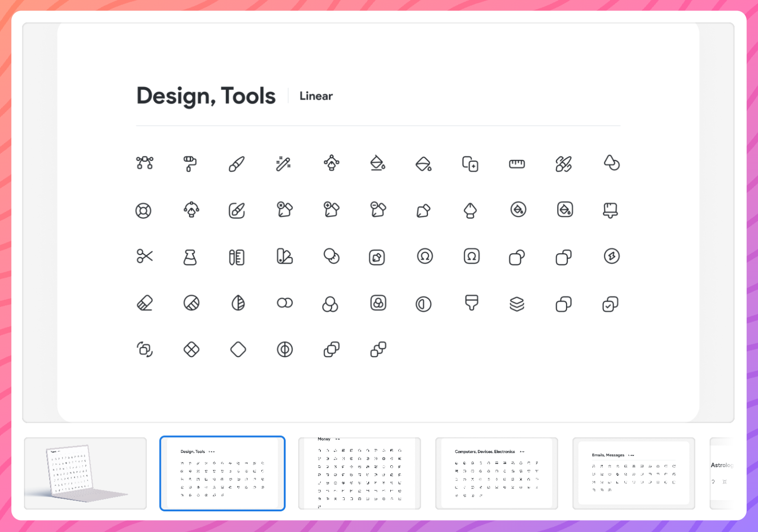Screen dimensions: 758x532
Task: Click the omega symbol in a circle
Action: [425, 256]
